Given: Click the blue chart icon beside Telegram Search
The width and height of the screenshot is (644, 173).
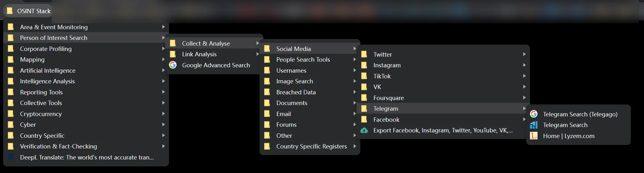Looking at the screenshot, I should point(534,125).
